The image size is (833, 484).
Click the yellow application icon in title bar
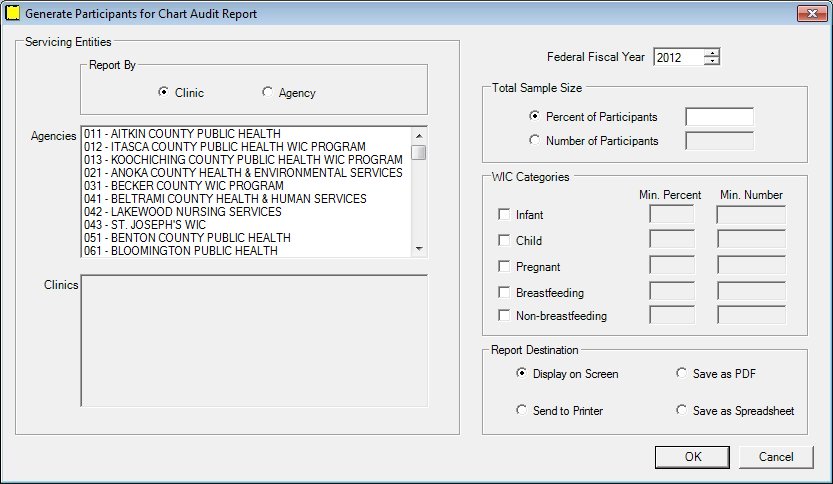(12, 13)
